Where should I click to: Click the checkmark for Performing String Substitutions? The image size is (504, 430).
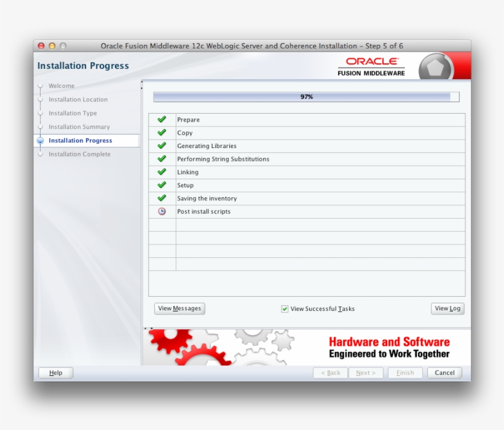162,159
